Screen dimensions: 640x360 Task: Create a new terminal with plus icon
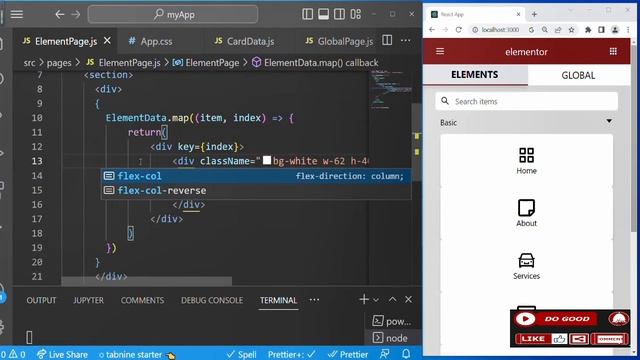pos(364,300)
